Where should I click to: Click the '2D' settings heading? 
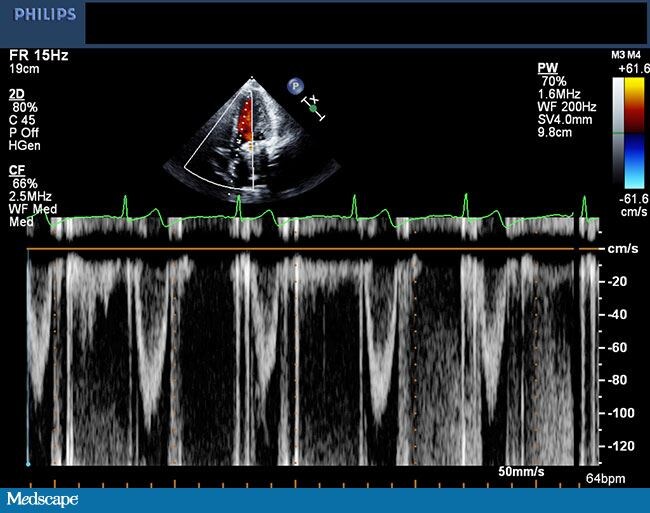tap(17, 94)
